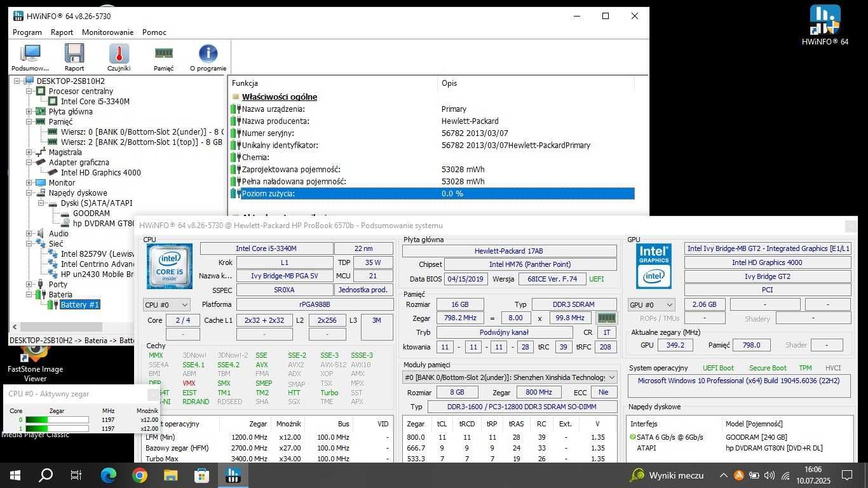Screen dimensions: 868x488
Task: Click the Intel Core i5 CPU logo
Action: (x=169, y=268)
